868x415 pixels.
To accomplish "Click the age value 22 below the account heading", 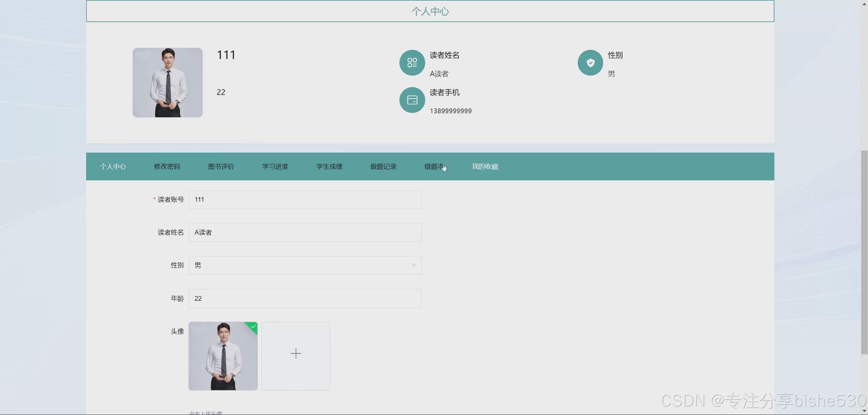I will tap(221, 92).
